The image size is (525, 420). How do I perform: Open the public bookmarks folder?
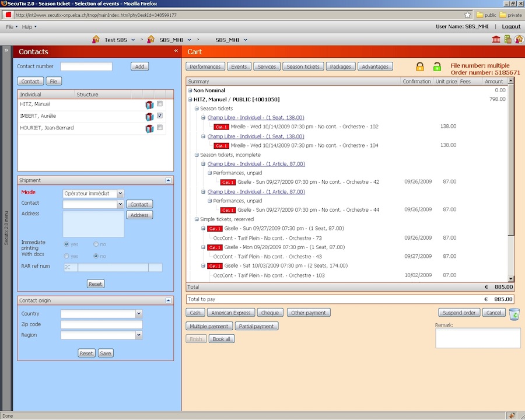coord(486,15)
